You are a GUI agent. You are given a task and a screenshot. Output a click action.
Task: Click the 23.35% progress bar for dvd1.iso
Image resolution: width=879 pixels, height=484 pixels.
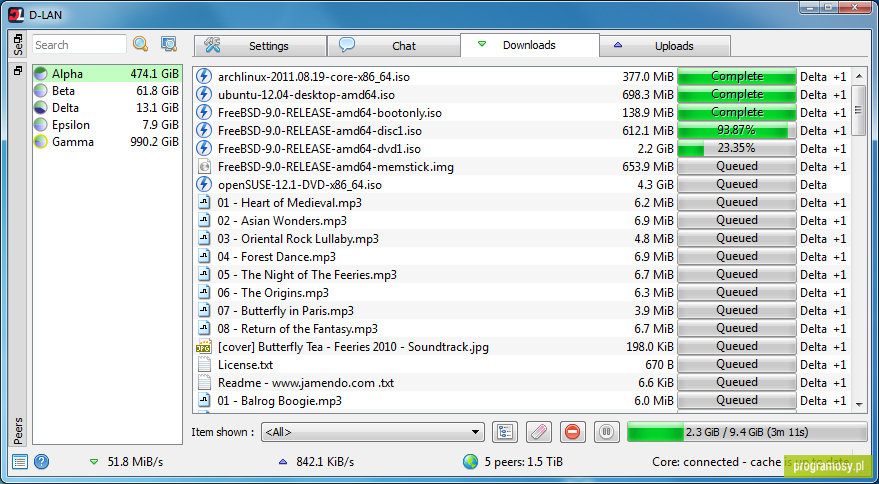737,149
